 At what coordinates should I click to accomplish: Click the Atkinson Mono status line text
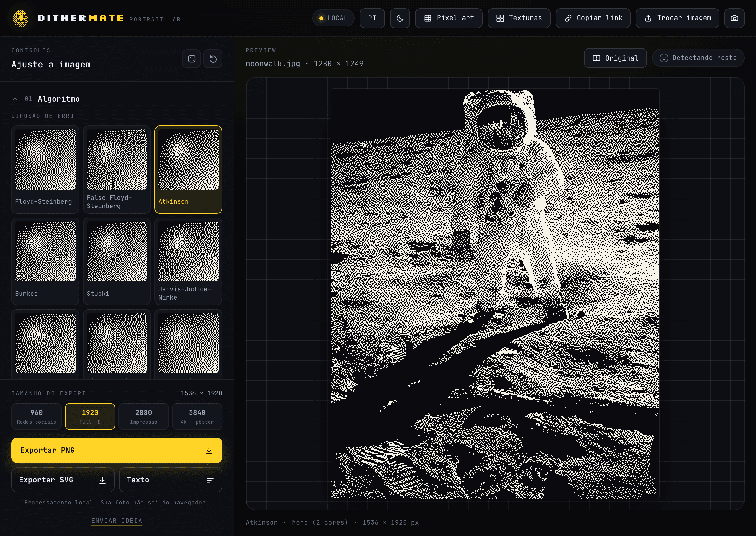click(x=332, y=522)
